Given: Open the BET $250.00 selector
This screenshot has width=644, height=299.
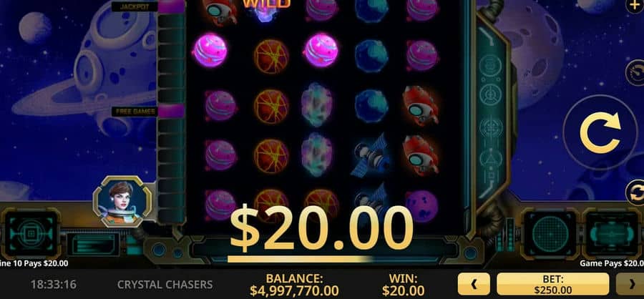Looking at the screenshot, I should coord(553,284).
